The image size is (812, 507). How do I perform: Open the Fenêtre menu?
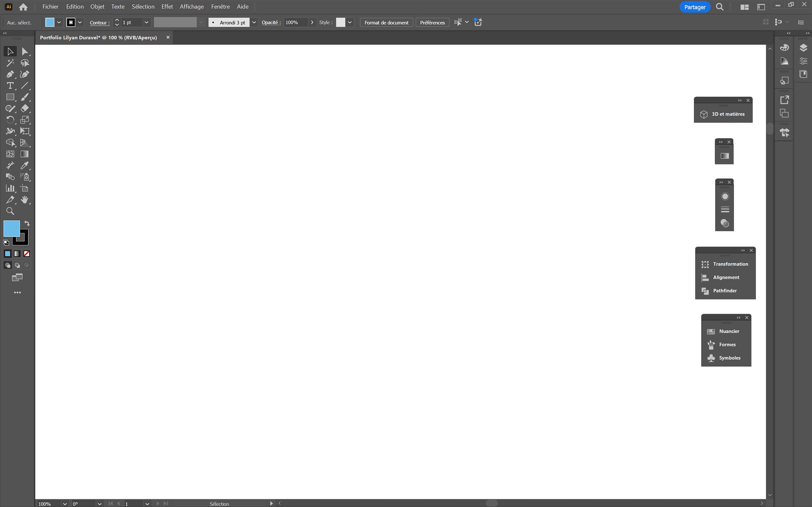coord(220,7)
